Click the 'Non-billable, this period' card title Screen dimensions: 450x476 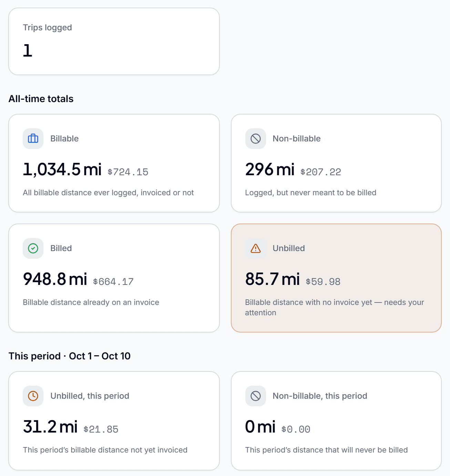pos(320,396)
